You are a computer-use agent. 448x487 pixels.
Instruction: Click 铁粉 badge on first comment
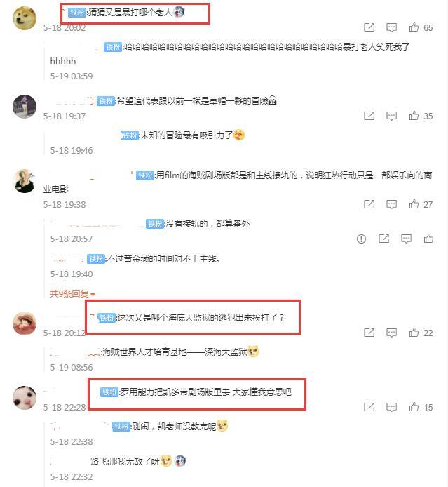(77, 13)
